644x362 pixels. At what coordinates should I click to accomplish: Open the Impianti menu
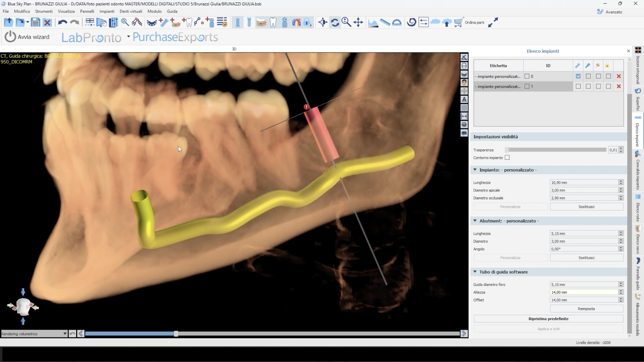point(107,11)
